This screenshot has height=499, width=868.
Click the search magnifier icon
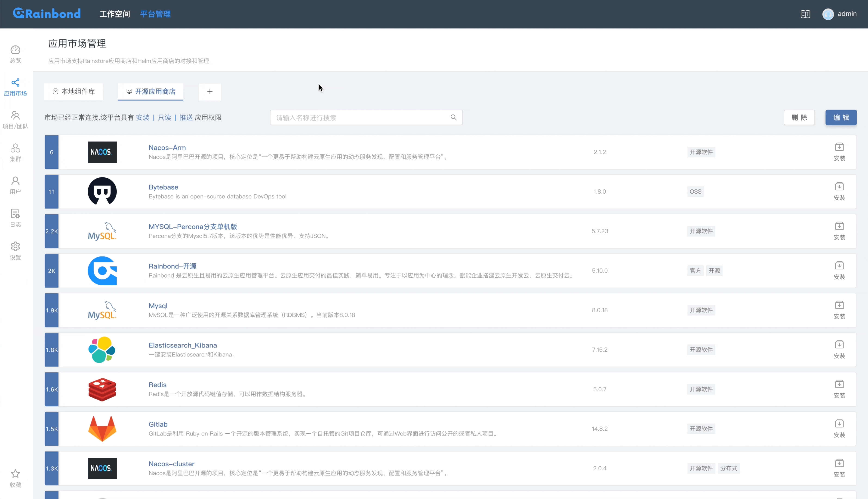pyautogui.click(x=453, y=118)
